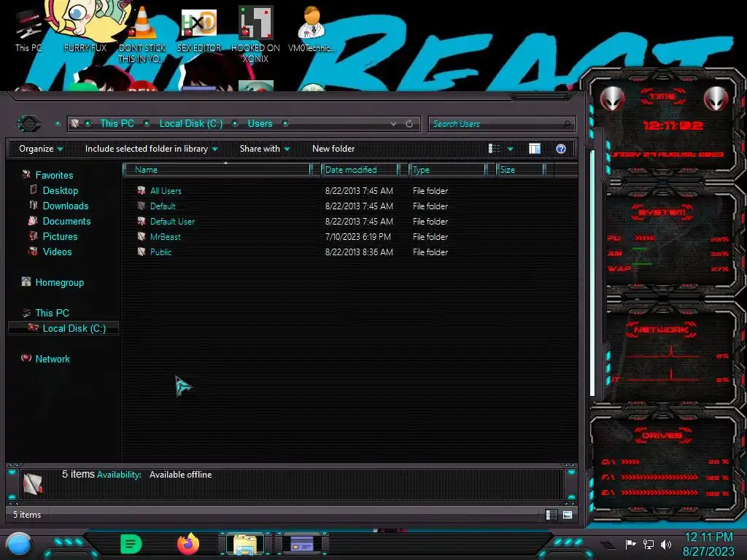Open Downloads in navigation pane

pyautogui.click(x=66, y=206)
